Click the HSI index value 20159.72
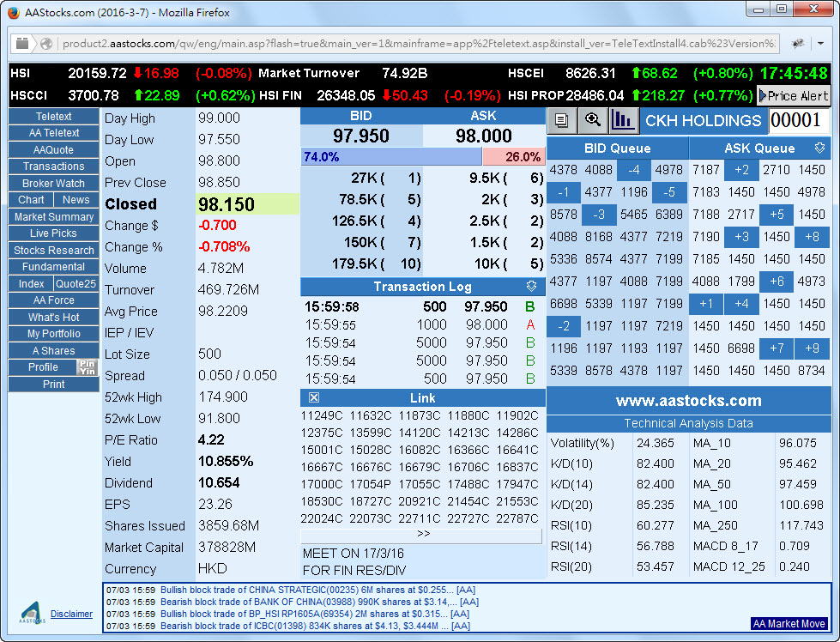 97,74
